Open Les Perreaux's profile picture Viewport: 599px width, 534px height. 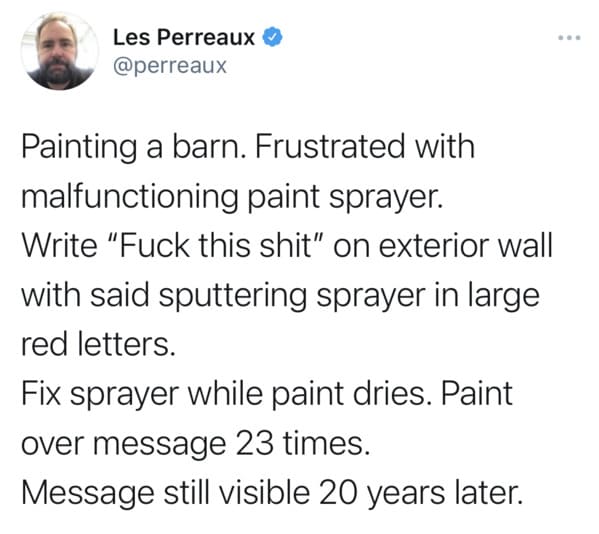point(60,51)
